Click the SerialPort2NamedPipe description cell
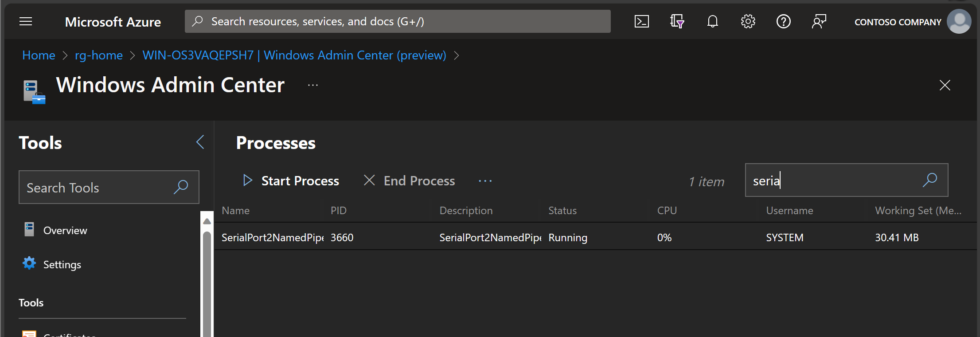Screen dimensions: 980x337 point(490,238)
